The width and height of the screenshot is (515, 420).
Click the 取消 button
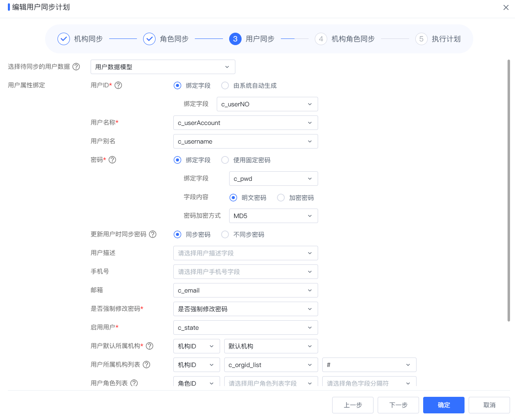[x=489, y=405]
